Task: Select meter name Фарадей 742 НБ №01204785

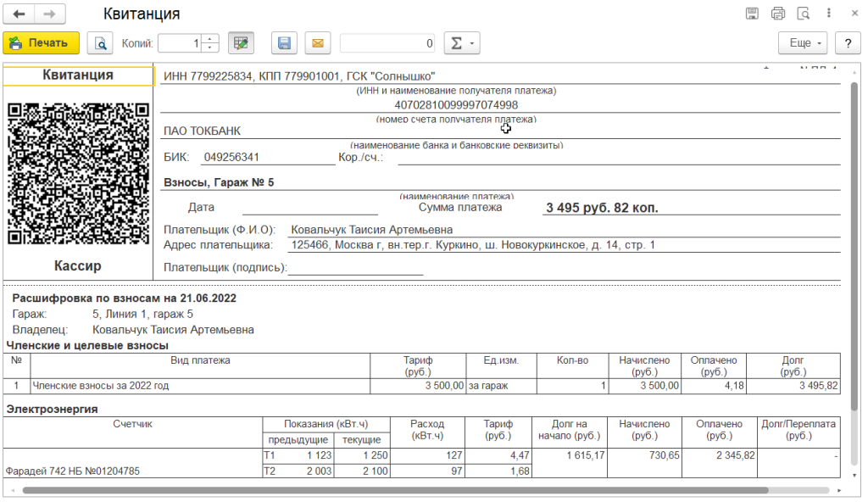Action: pos(72,471)
